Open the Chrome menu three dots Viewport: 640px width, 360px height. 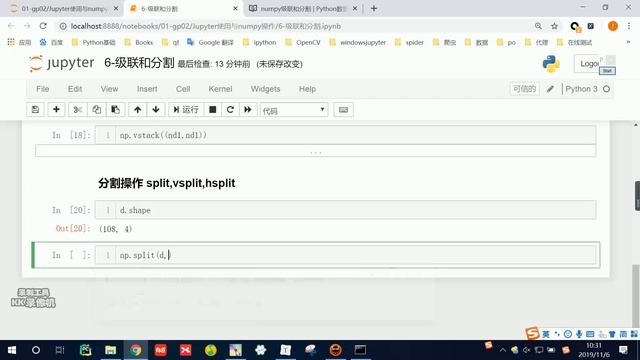(x=629, y=26)
